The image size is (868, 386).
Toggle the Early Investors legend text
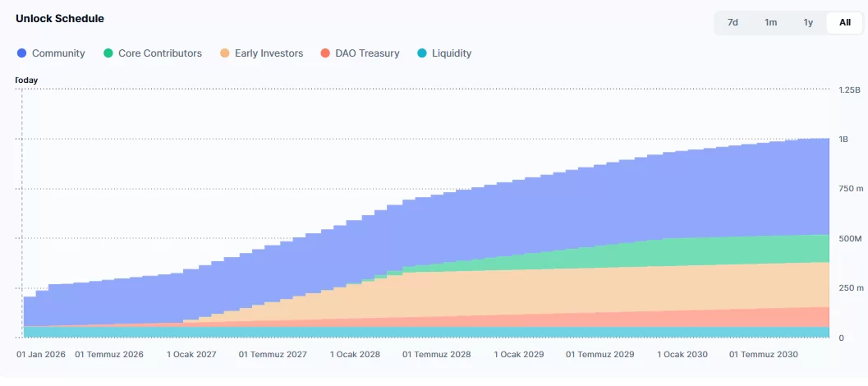point(269,53)
